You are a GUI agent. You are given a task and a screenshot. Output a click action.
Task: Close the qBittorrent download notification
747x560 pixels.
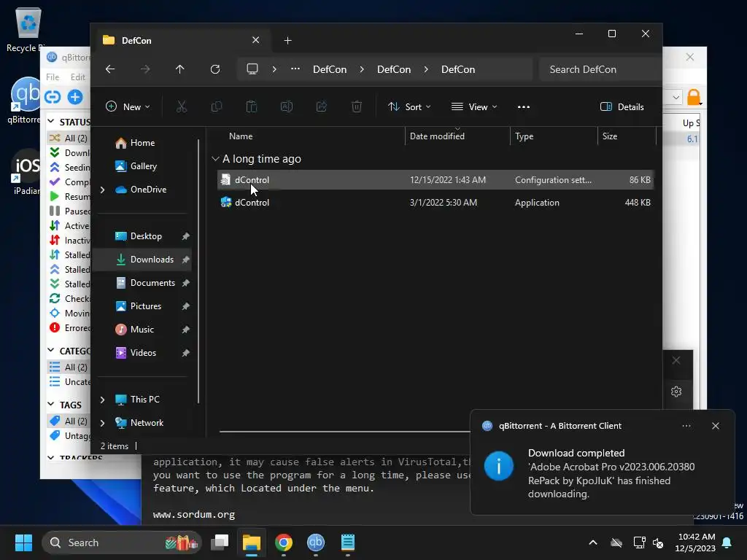pos(716,426)
